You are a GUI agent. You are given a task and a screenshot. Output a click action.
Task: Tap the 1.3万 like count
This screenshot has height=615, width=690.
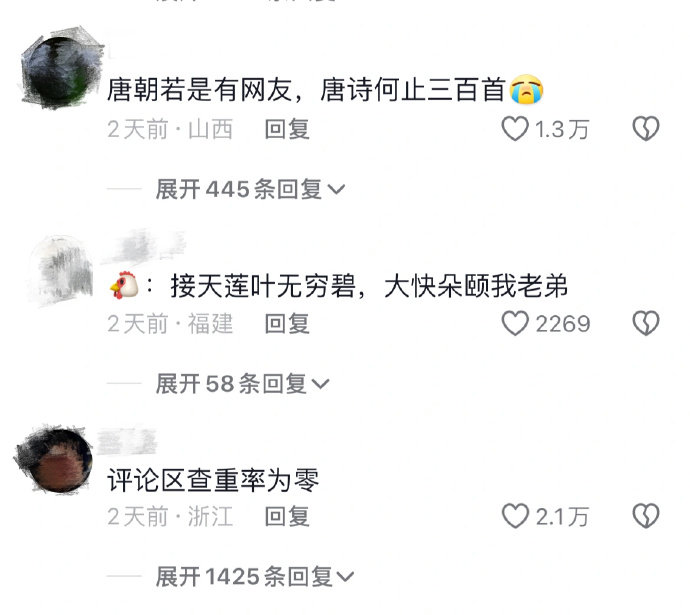coord(562,129)
